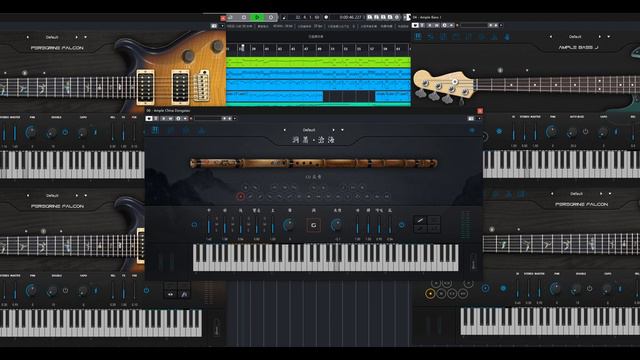This screenshot has height=360, width=640.
Task: Toggle blue power icon in bottom-left guitar window
Action: point(147,291)
